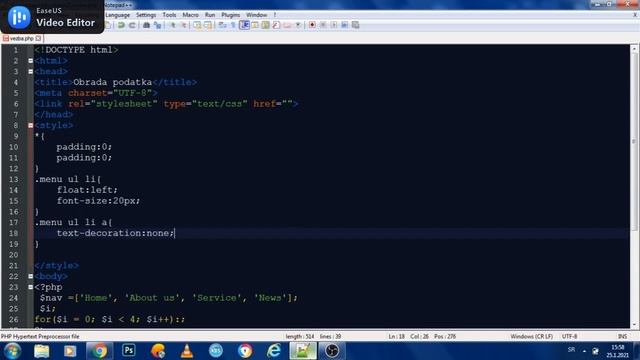Open the Run menu
Image resolution: width=640 pixels, height=360 pixels.
pyautogui.click(x=210, y=15)
